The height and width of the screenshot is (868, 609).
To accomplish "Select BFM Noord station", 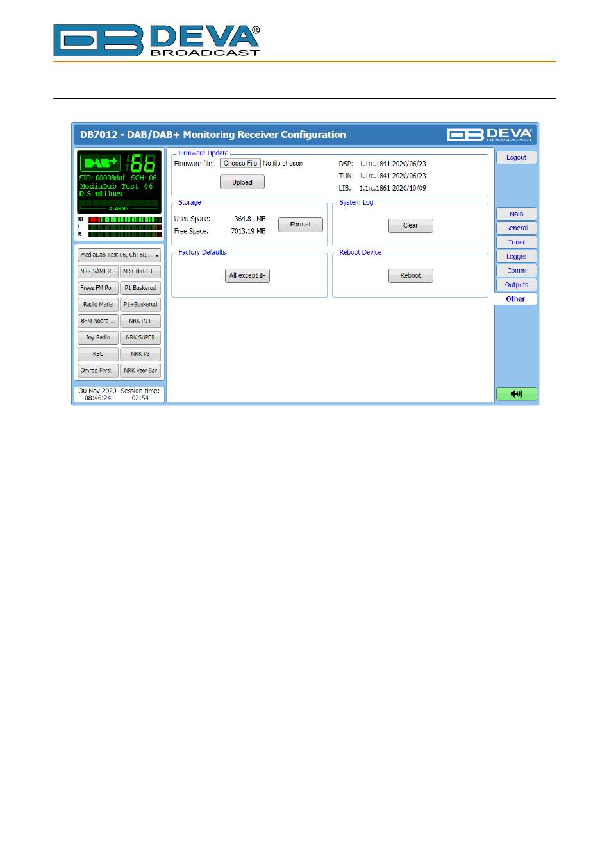I will click(x=98, y=321).
